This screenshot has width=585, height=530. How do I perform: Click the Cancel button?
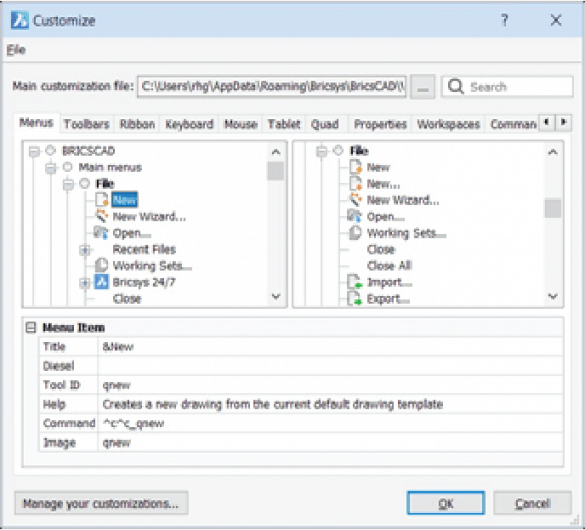(x=532, y=503)
